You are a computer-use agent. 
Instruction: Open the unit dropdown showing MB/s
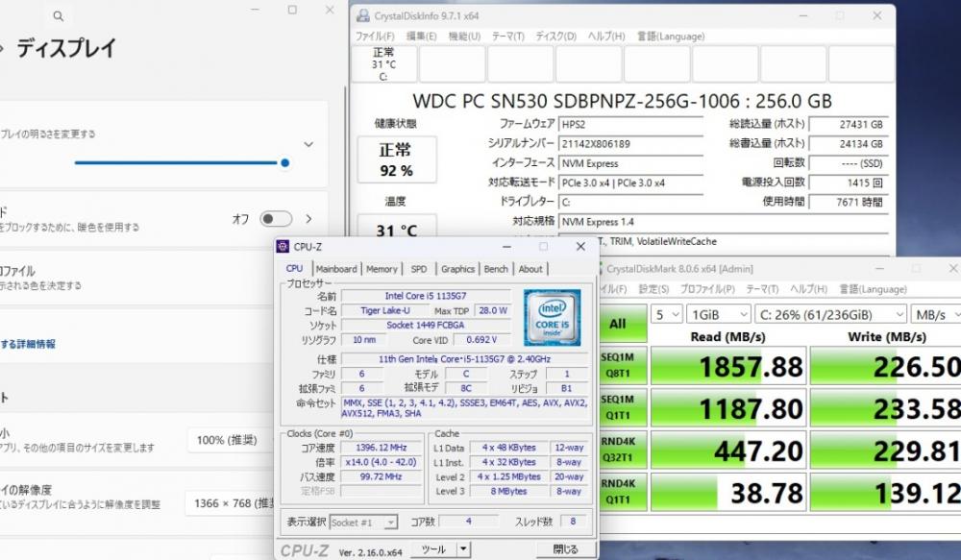point(936,315)
